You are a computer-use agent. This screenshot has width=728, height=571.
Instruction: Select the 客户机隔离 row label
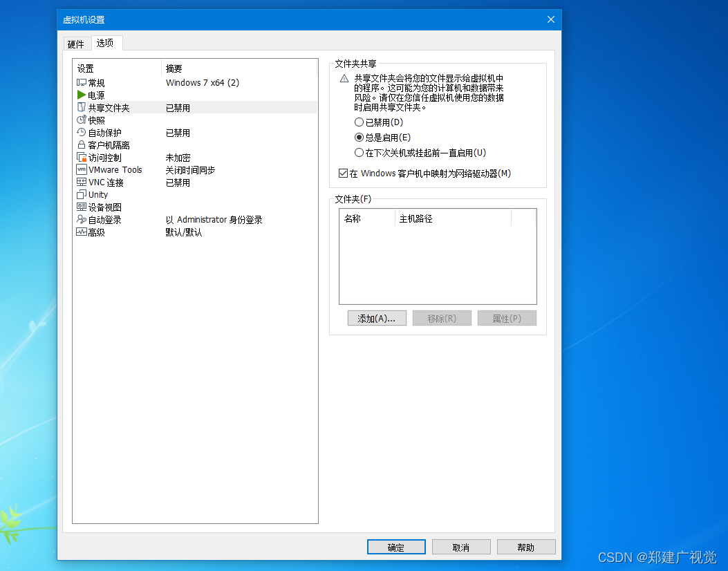(109, 145)
